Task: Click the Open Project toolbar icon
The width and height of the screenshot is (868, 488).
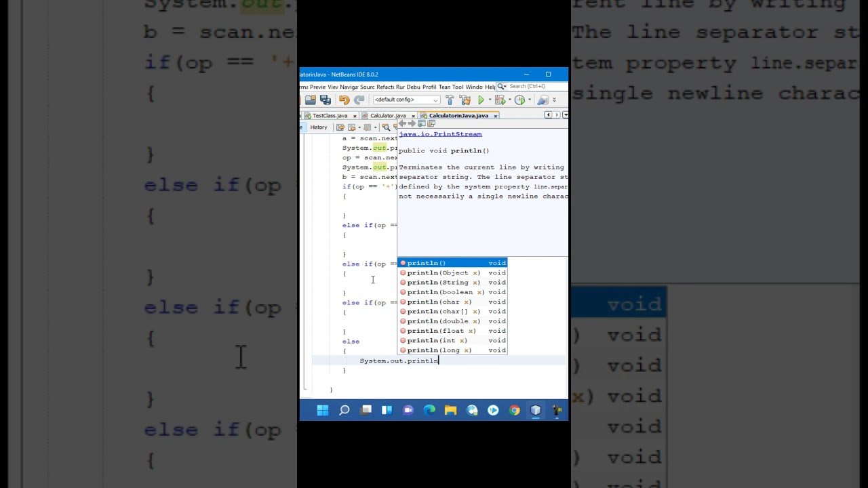Action: pyautogui.click(x=311, y=100)
